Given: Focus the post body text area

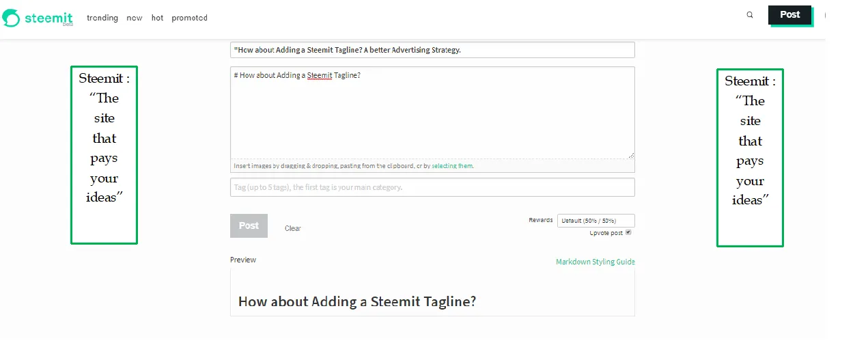Looking at the screenshot, I should pyautogui.click(x=432, y=113).
